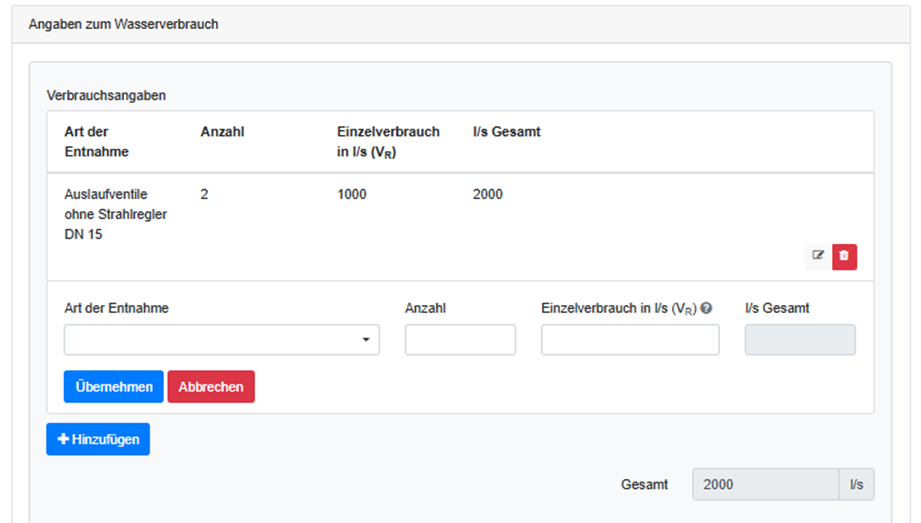
Task: Click the Verbrauchsangaben section heading
Action: [106, 96]
